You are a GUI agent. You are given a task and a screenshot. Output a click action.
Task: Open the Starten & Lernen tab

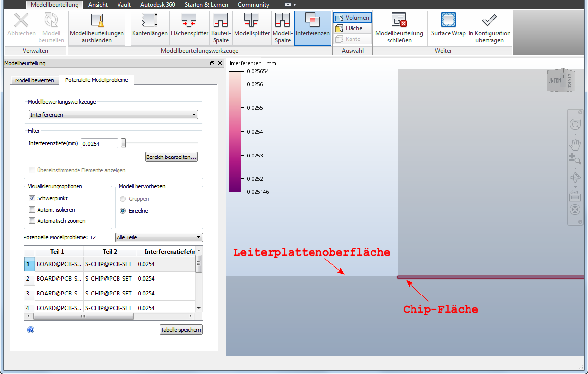pyautogui.click(x=206, y=5)
